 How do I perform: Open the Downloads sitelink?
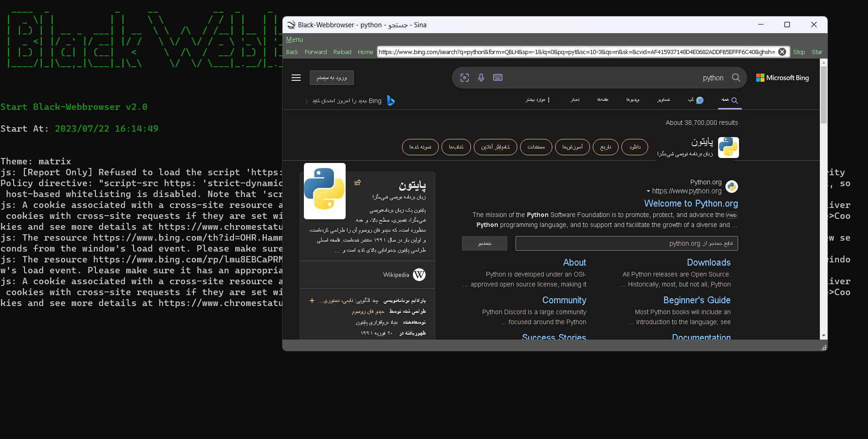[x=709, y=262]
